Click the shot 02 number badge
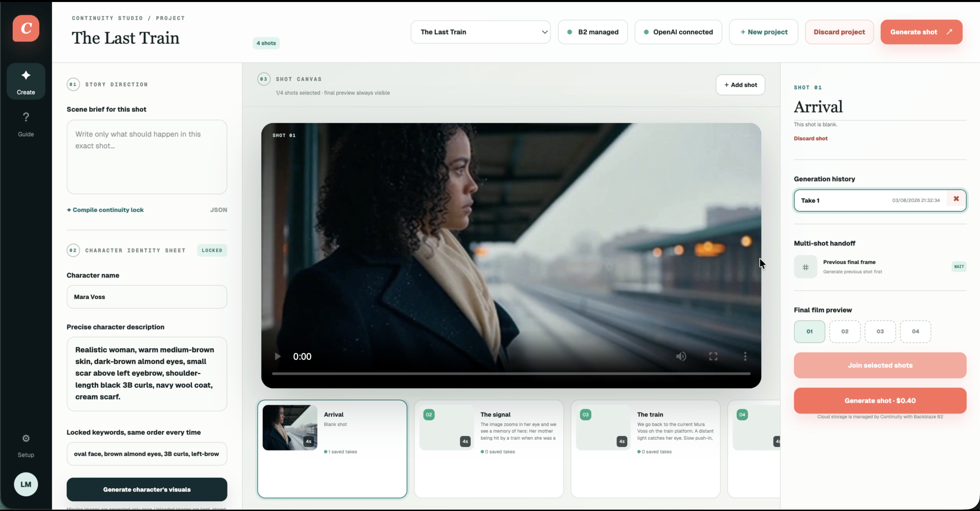Viewport: 980px width, 511px height. [429, 415]
